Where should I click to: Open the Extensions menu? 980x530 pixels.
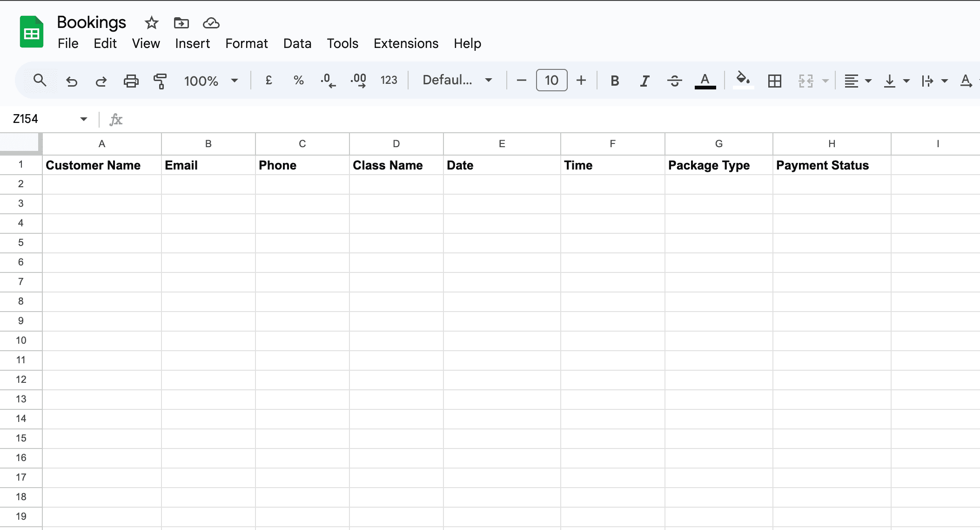pos(405,43)
